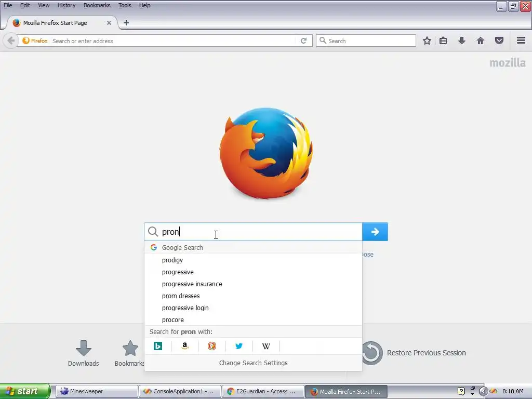Image resolution: width=532 pixels, height=399 pixels.
Task: Search with Wikipedia icon
Action: 266,346
